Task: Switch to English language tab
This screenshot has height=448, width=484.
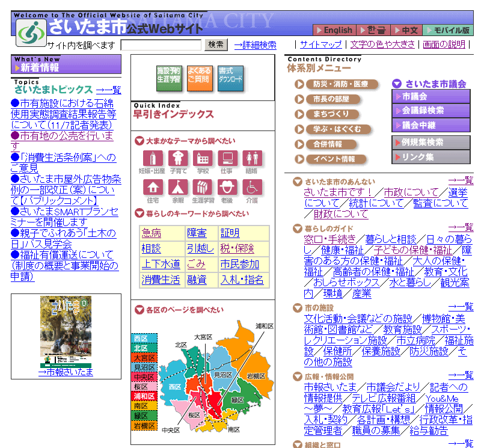Action: (x=334, y=30)
